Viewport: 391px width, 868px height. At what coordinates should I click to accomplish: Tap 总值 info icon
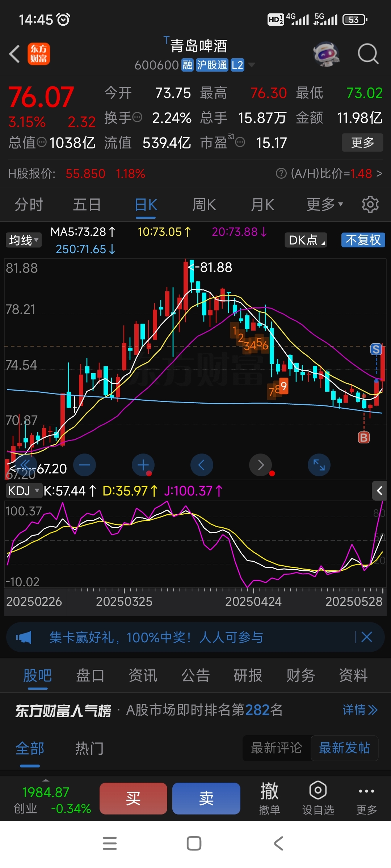(x=42, y=142)
